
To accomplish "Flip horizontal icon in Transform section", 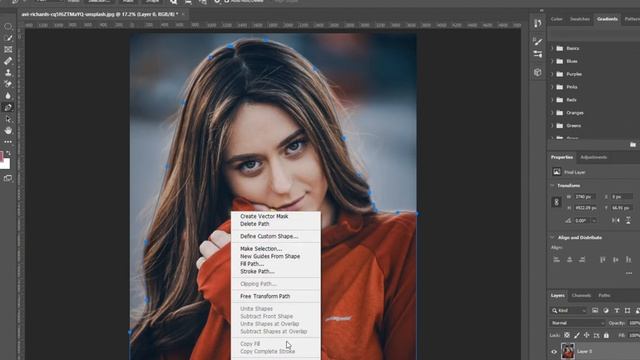I will point(616,220).
